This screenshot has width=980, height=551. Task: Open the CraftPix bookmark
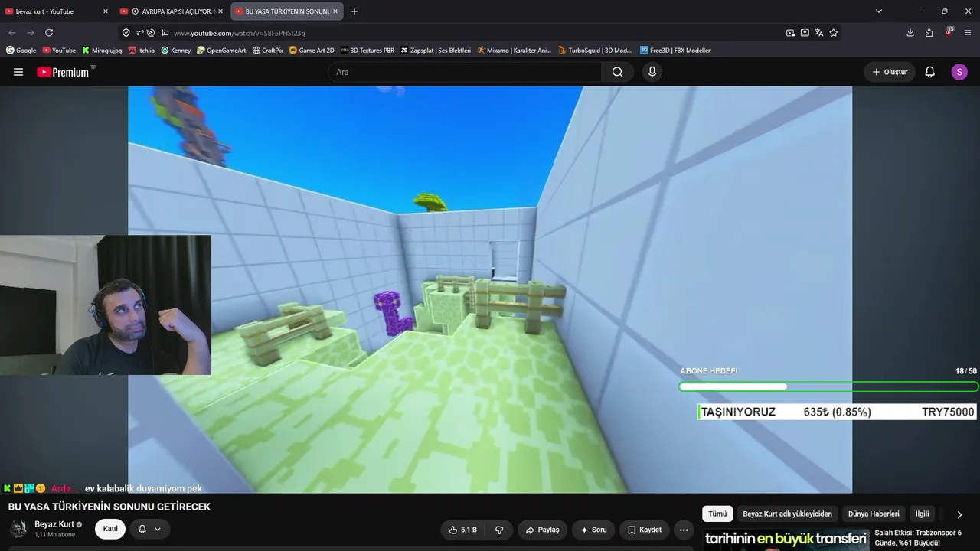[x=267, y=51]
